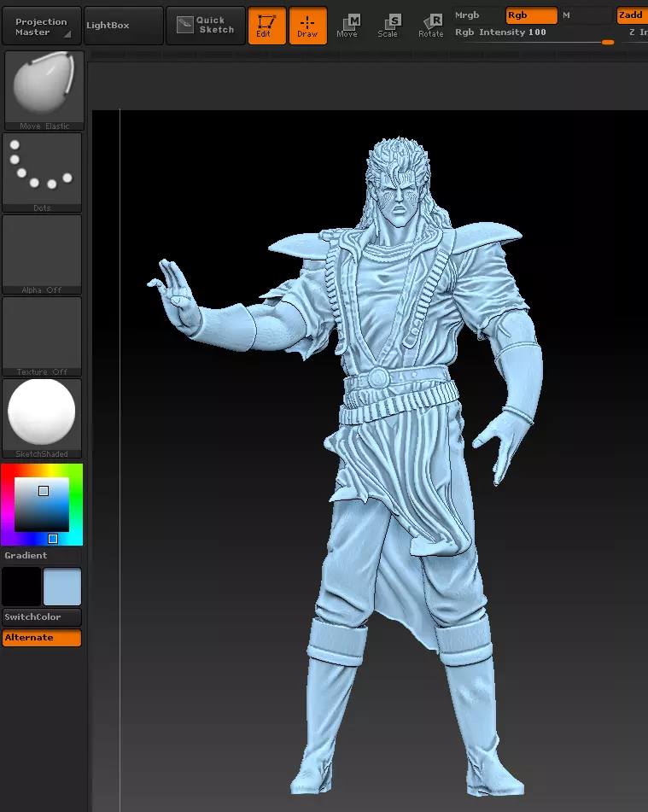The width and height of the screenshot is (648, 812).
Task: Open the Dots stroke type picker
Action: point(42,172)
